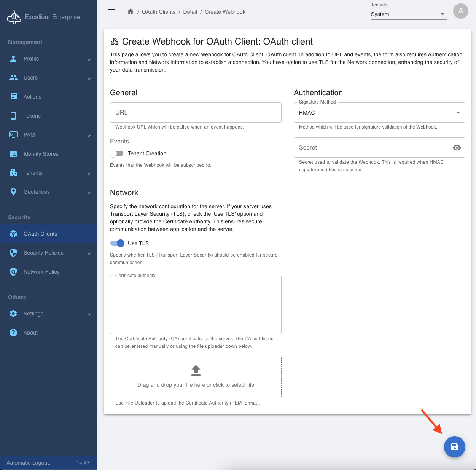
Task: Open the About page
Action: pyautogui.click(x=30, y=333)
